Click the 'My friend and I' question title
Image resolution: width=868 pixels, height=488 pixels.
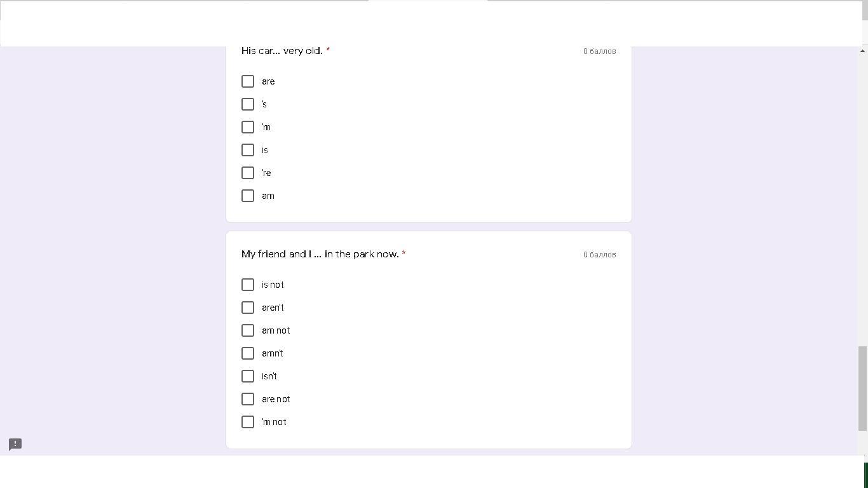pyautogui.click(x=320, y=254)
